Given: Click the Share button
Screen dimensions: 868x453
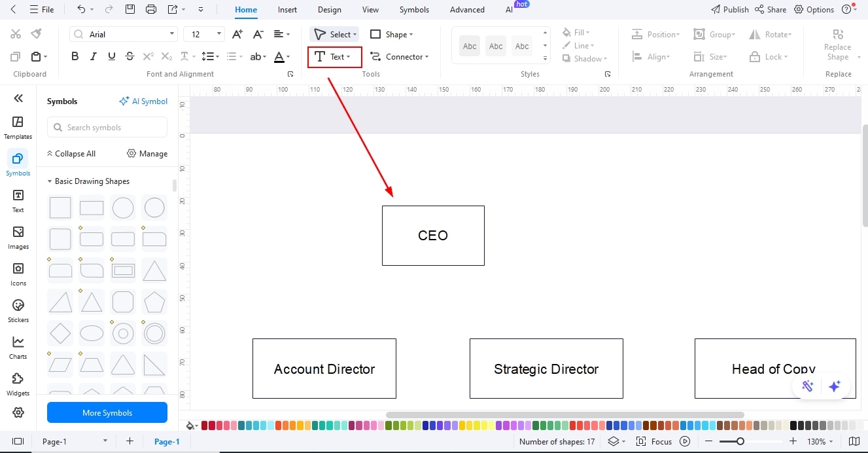Looking at the screenshot, I should click(x=771, y=9).
